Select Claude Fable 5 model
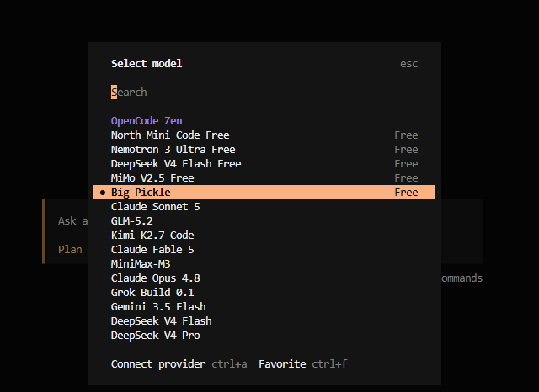 click(264, 250)
